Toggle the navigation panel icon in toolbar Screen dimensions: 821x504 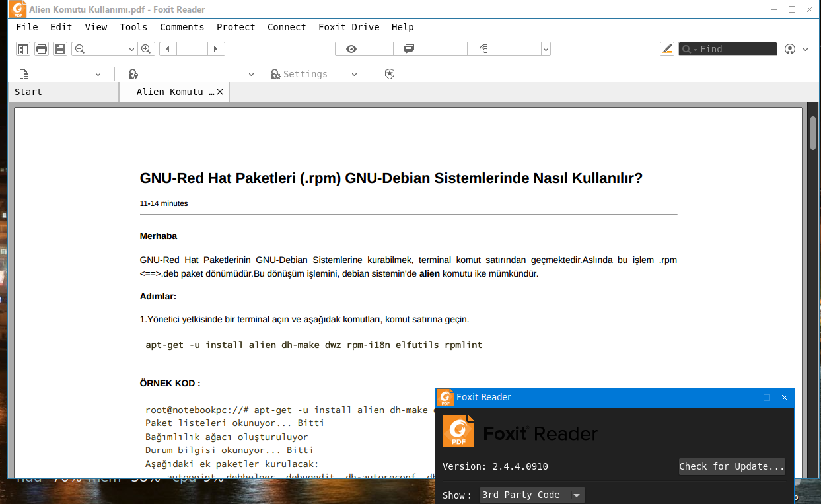point(23,49)
